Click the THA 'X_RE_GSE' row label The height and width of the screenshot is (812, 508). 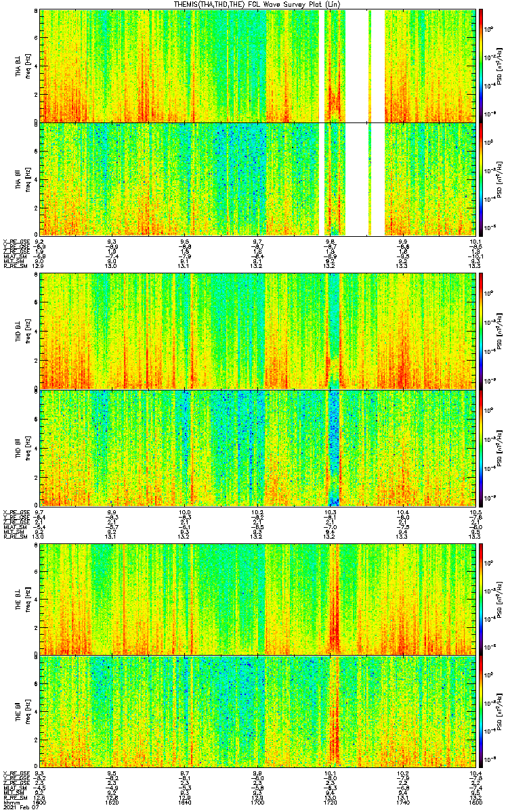[x=16, y=241]
